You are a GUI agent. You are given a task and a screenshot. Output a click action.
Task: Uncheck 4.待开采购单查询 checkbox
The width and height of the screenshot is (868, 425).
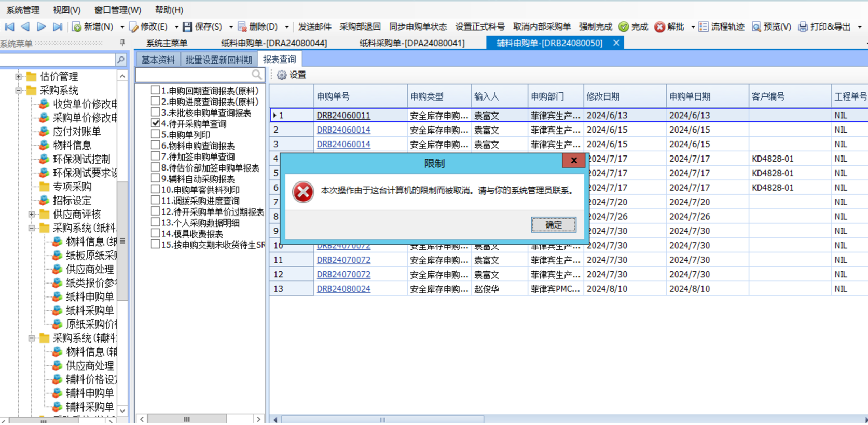[x=155, y=123]
